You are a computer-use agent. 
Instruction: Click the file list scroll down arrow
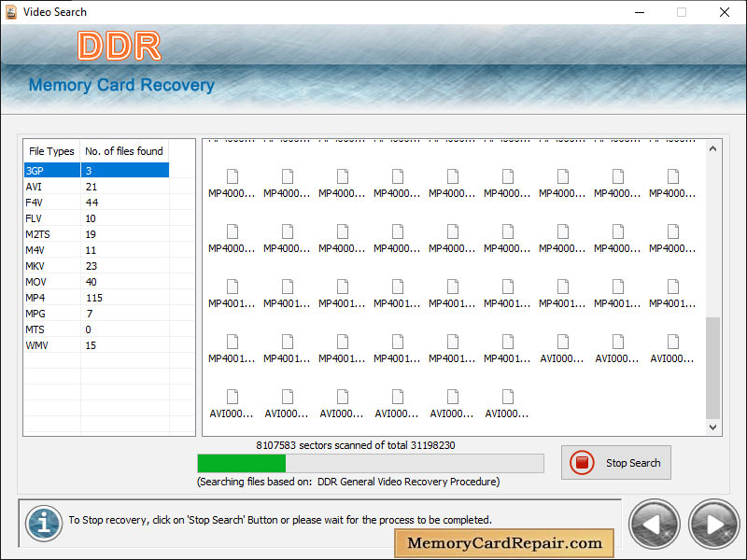point(712,427)
